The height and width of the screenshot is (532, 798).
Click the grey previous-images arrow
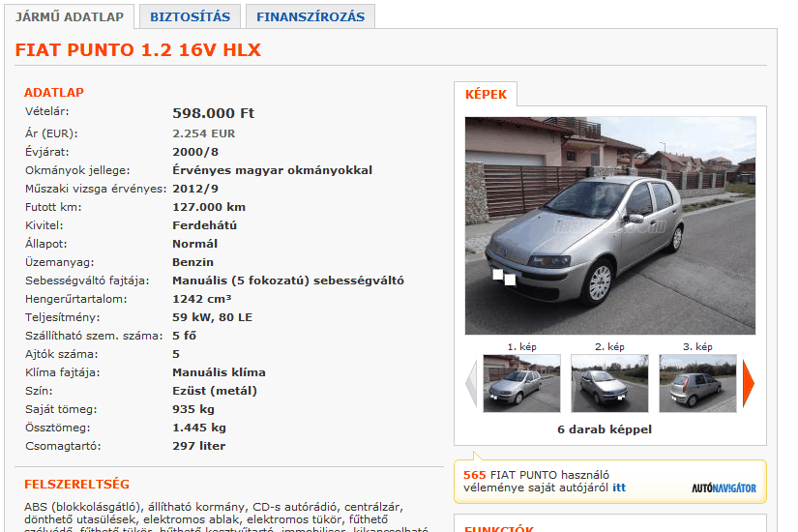(471, 383)
